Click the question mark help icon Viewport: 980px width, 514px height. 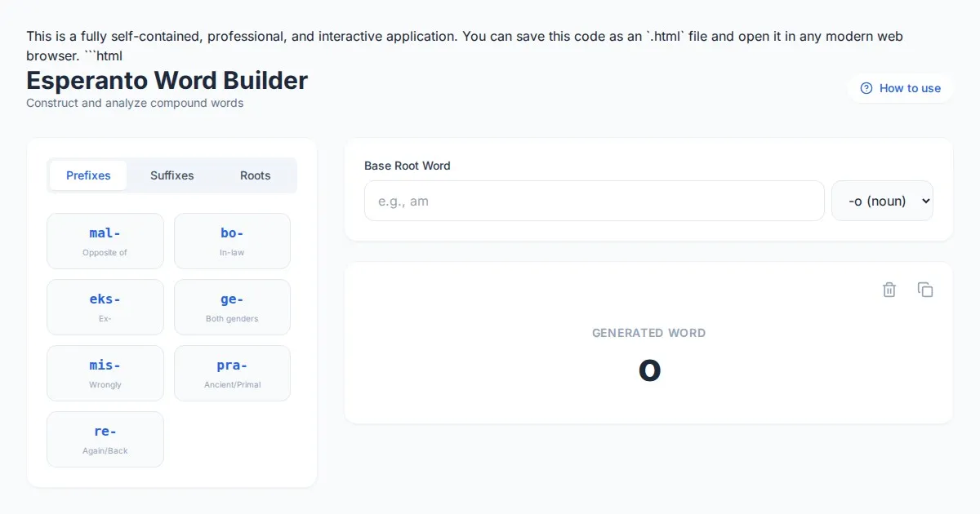(866, 88)
